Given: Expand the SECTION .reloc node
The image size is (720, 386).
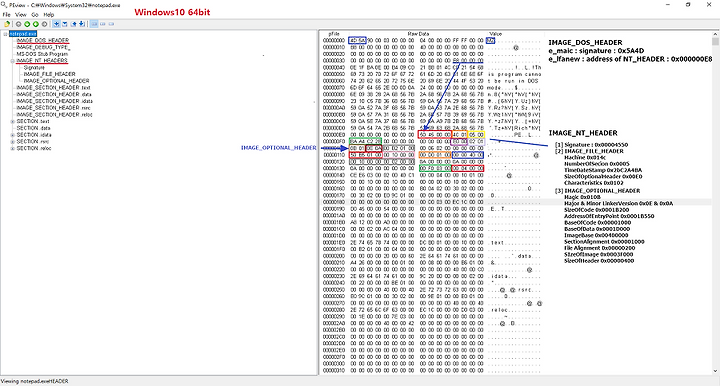Looking at the screenshot, I should pyautogui.click(x=12, y=148).
